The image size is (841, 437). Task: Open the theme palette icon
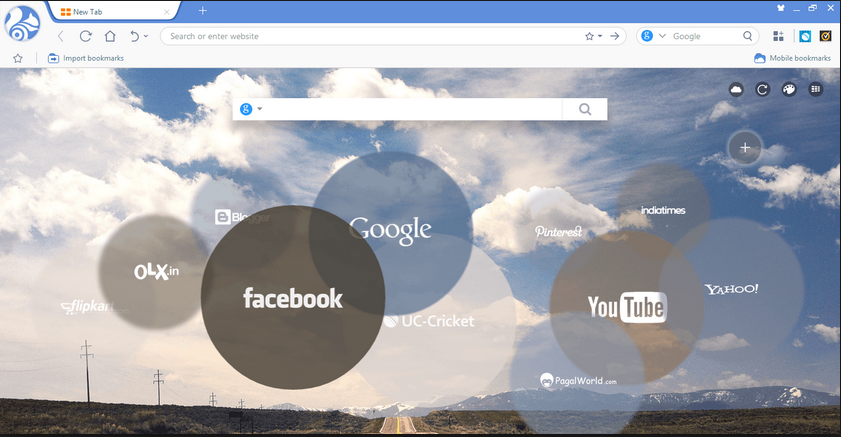coord(789,90)
